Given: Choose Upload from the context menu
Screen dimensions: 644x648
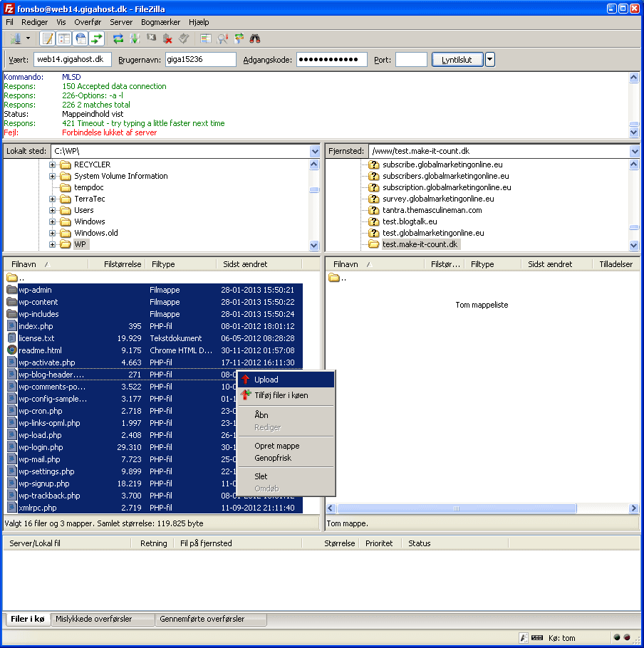Looking at the screenshot, I should pyautogui.click(x=266, y=380).
